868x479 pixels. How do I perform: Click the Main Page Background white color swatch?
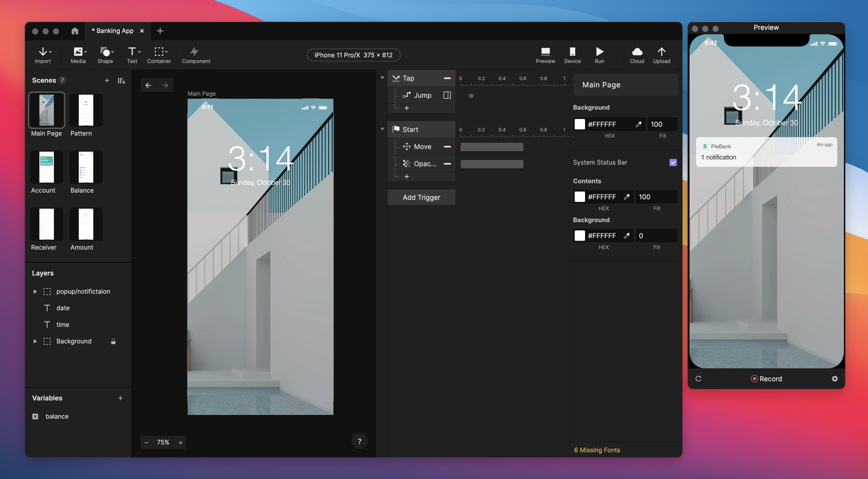point(580,124)
